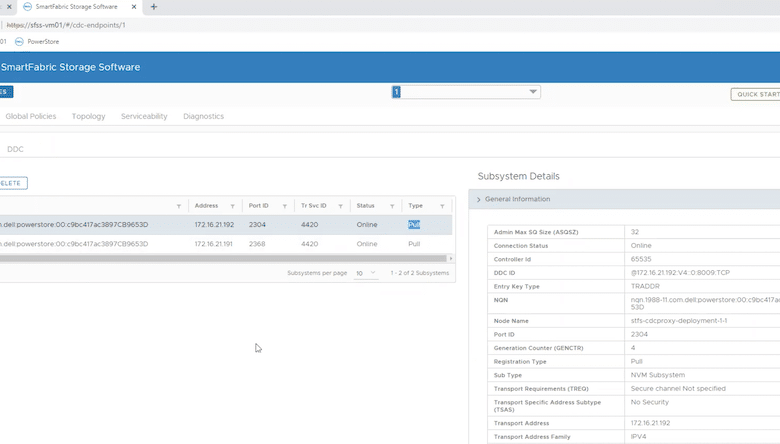Open a new browser tab with plus icon
This screenshot has height=444, width=780.
click(154, 7)
